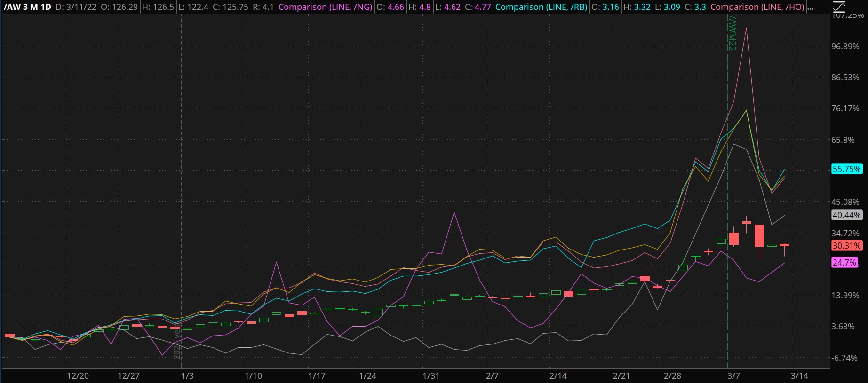Image resolution: width=868 pixels, height=383 pixels.
Task: Click the red 30.31% price bubble
Action: 846,246
